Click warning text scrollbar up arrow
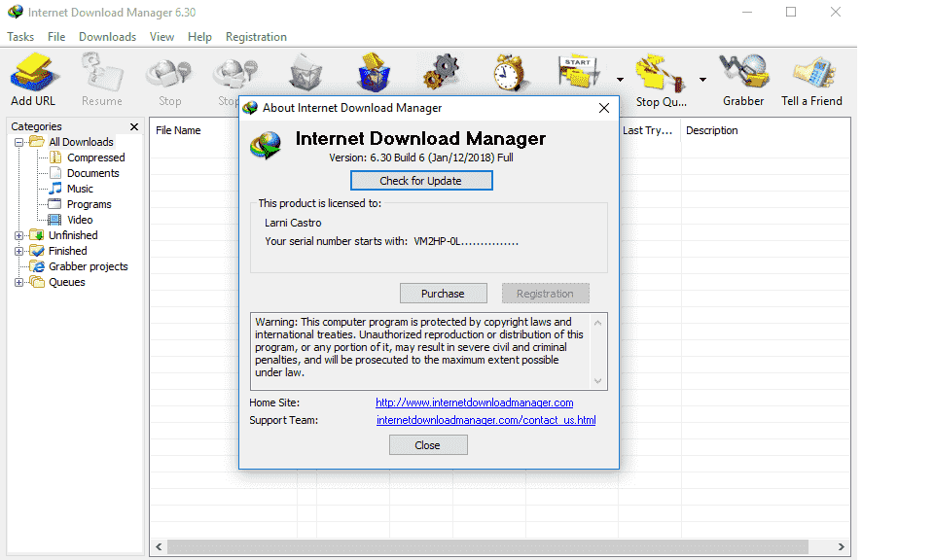Screen dimensions: 934x560 (x=598, y=323)
